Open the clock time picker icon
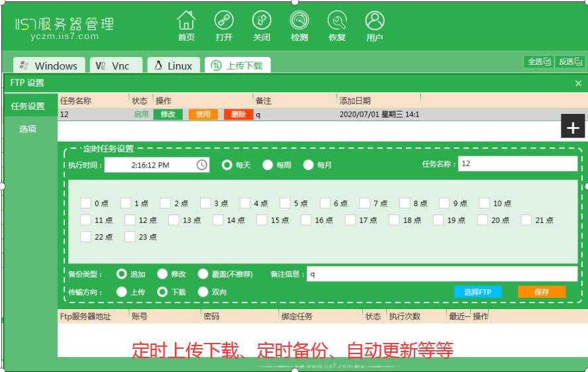This screenshot has height=372, width=588. (203, 165)
